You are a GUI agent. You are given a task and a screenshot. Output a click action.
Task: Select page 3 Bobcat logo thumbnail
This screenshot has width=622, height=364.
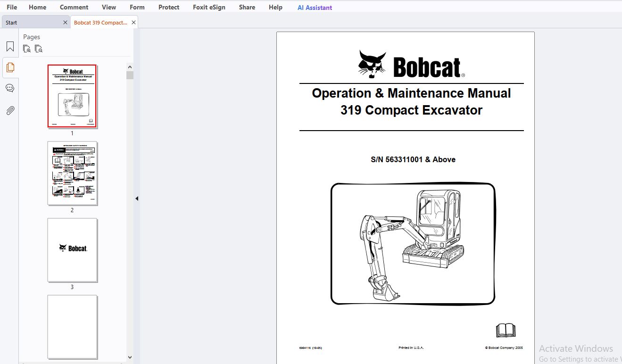(72, 250)
